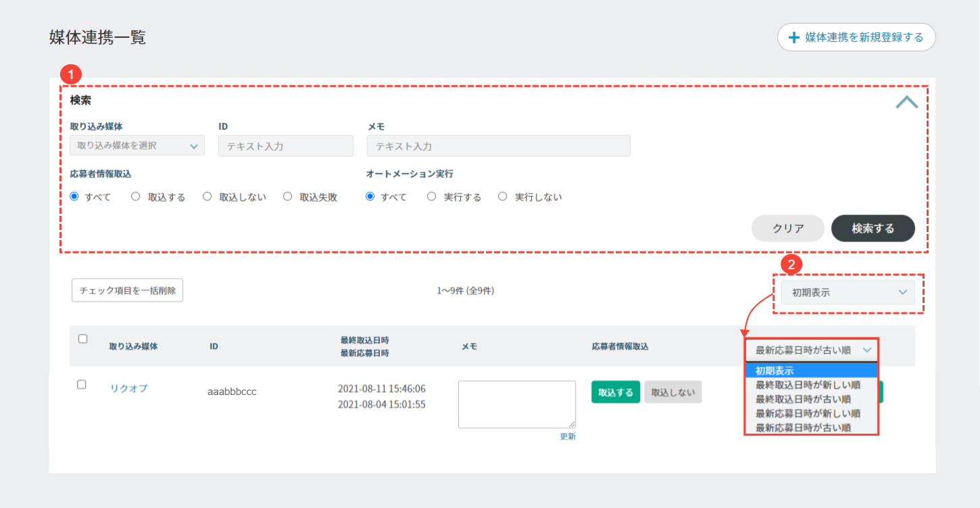Tick the select-all checkbox in table header
The height and width of the screenshot is (508, 980).
click(83, 339)
